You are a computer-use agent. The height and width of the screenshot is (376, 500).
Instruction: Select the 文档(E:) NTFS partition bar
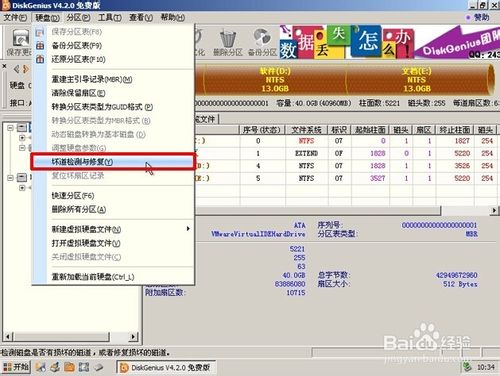417,80
